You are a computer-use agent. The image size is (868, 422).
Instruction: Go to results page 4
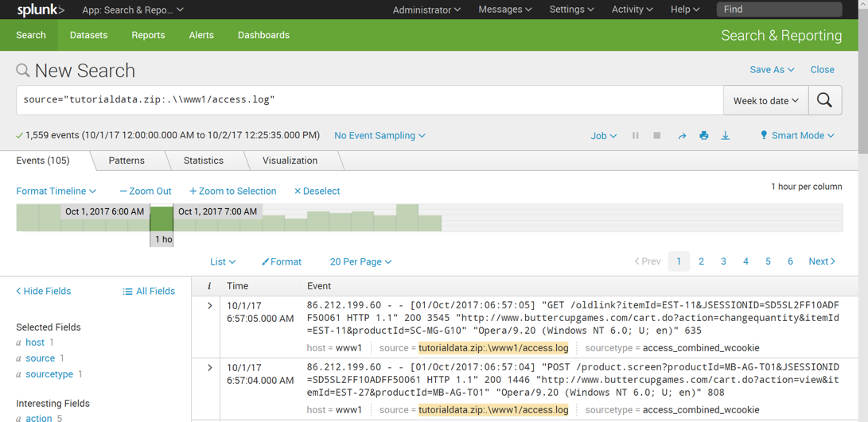[745, 261]
